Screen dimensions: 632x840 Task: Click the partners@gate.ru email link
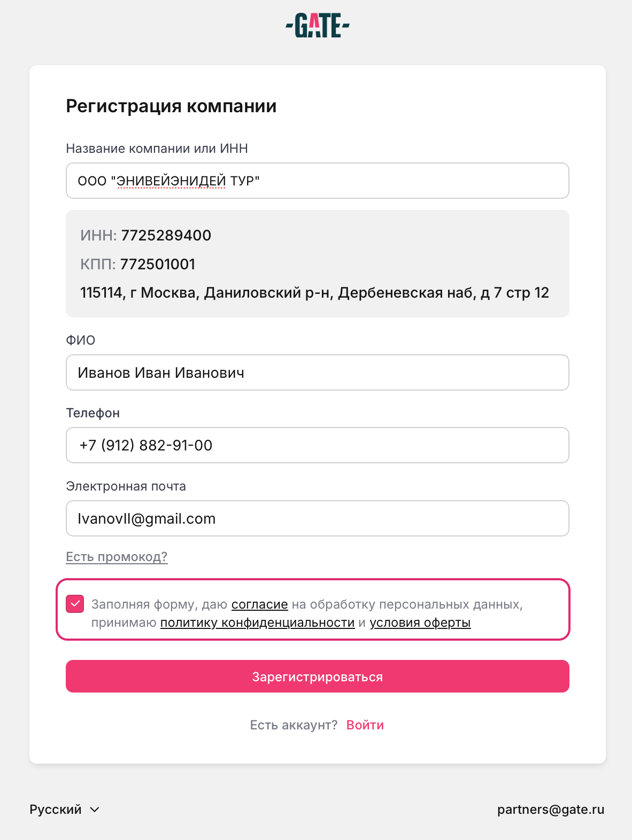coord(550,810)
